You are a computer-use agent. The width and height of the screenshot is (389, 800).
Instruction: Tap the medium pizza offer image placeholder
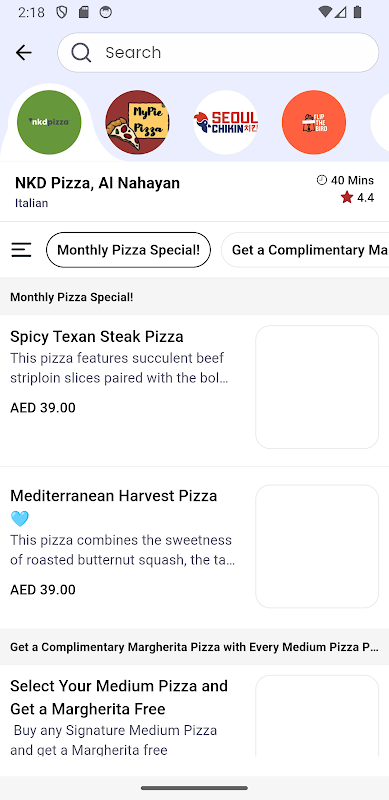tap(317, 716)
